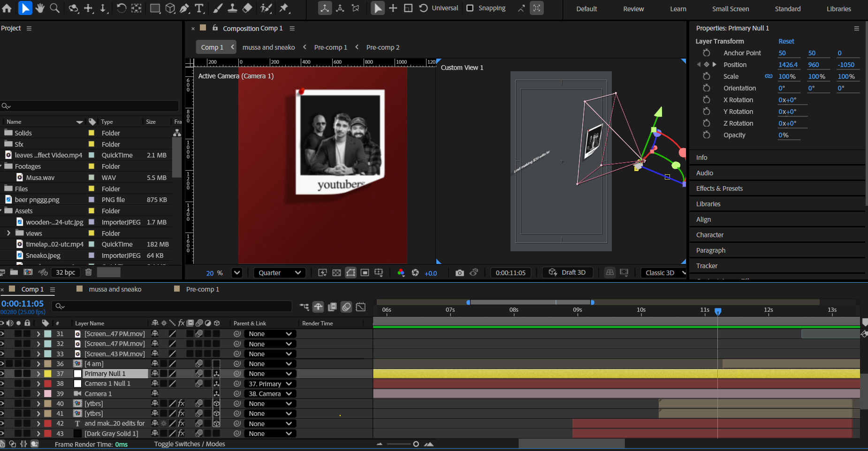Expand the views folder in Project panel
The width and height of the screenshot is (868, 451).
pyautogui.click(x=8, y=233)
